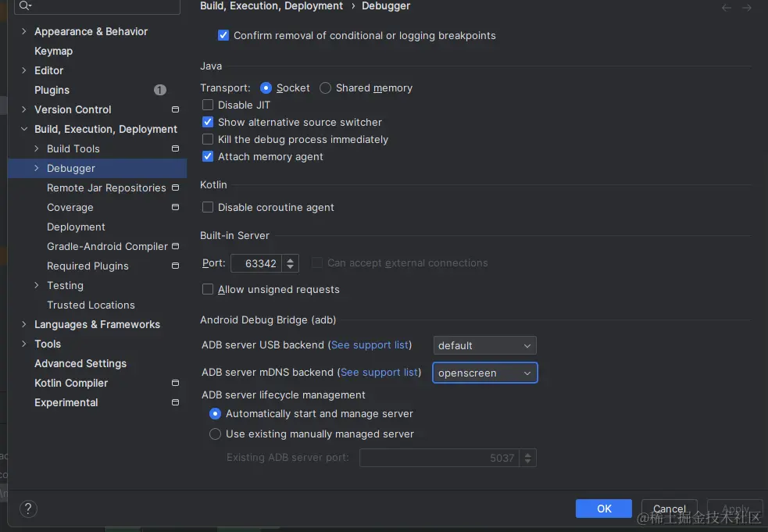Click the Built-in Server port number field
This screenshot has width=768, height=532.
(257, 263)
